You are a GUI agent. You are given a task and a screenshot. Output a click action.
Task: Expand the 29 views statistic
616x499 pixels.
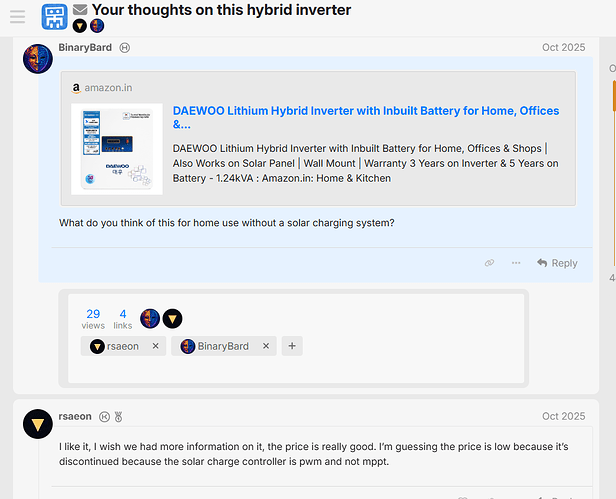click(93, 318)
